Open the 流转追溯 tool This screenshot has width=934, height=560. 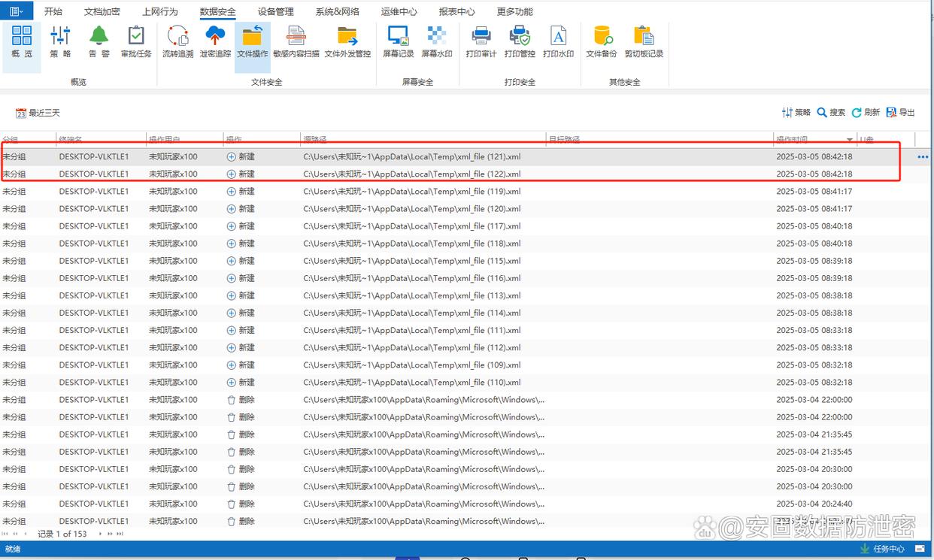pos(177,41)
